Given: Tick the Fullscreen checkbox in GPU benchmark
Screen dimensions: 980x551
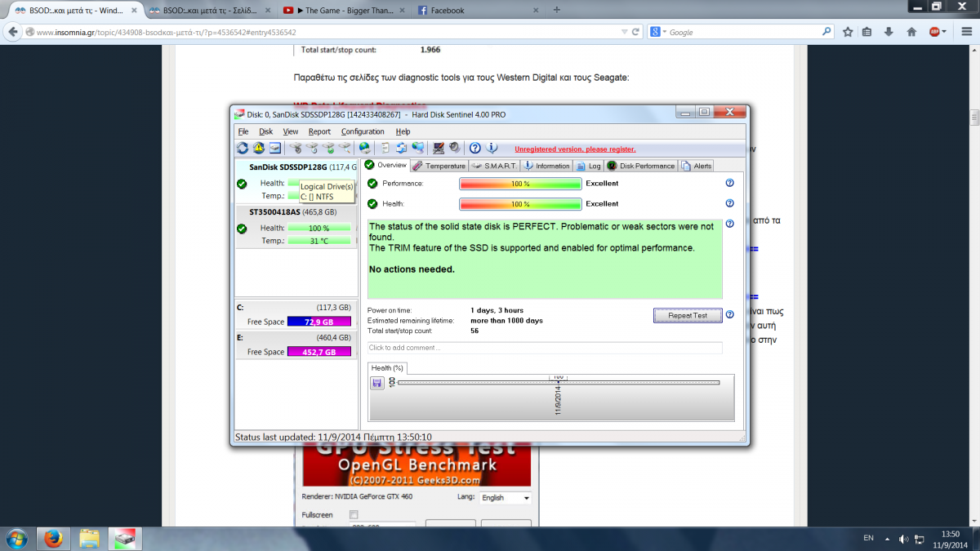Looking at the screenshot, I should (x=354, y=515).
